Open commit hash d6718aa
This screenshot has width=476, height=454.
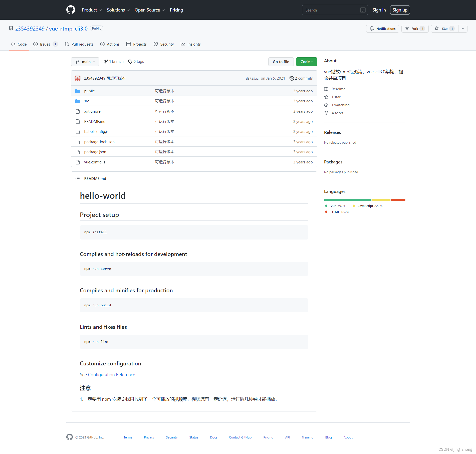[x=252, y=78]
